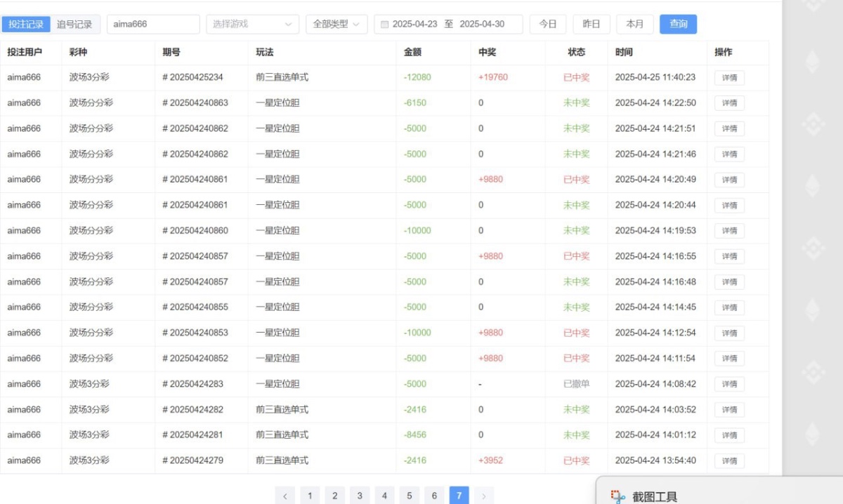Click the 昨日 quick filter button
This screenshot has height=504, width=843.
tap(592, 23)
